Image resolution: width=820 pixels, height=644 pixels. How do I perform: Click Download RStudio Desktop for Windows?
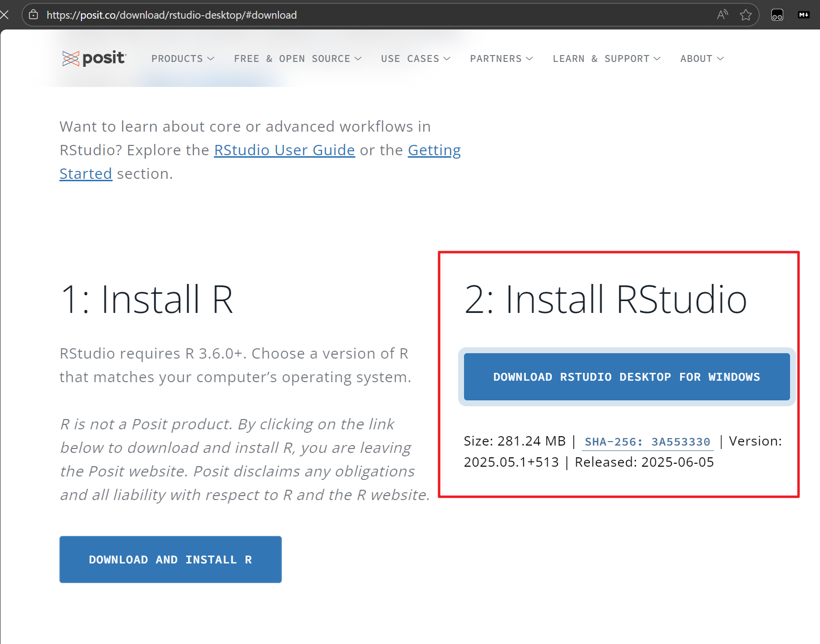(x=627, y=377)
